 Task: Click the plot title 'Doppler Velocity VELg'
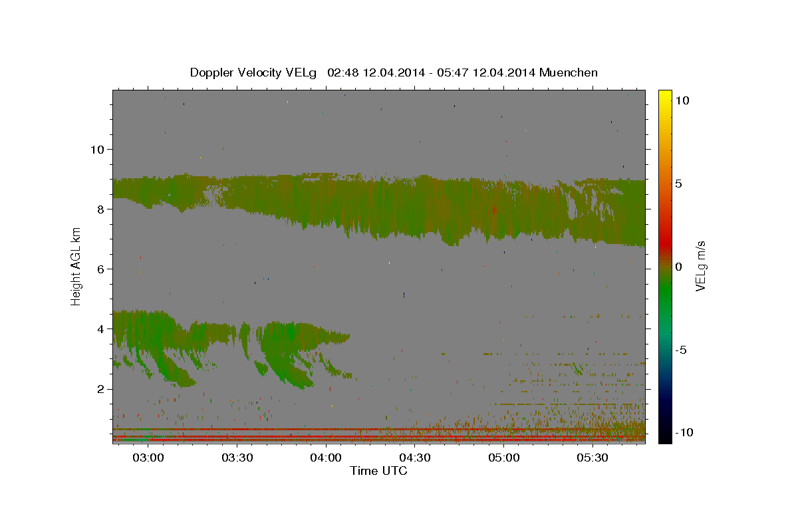pos(255,72)
